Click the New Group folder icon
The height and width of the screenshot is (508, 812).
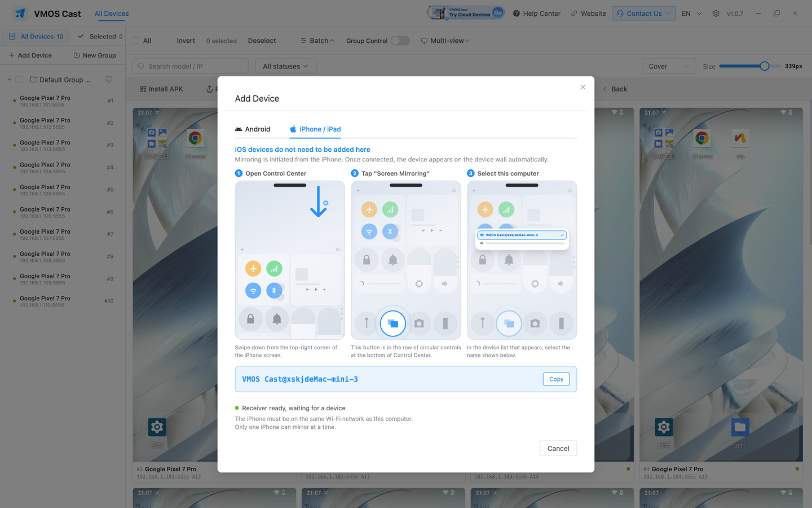[x=77, y=55]
